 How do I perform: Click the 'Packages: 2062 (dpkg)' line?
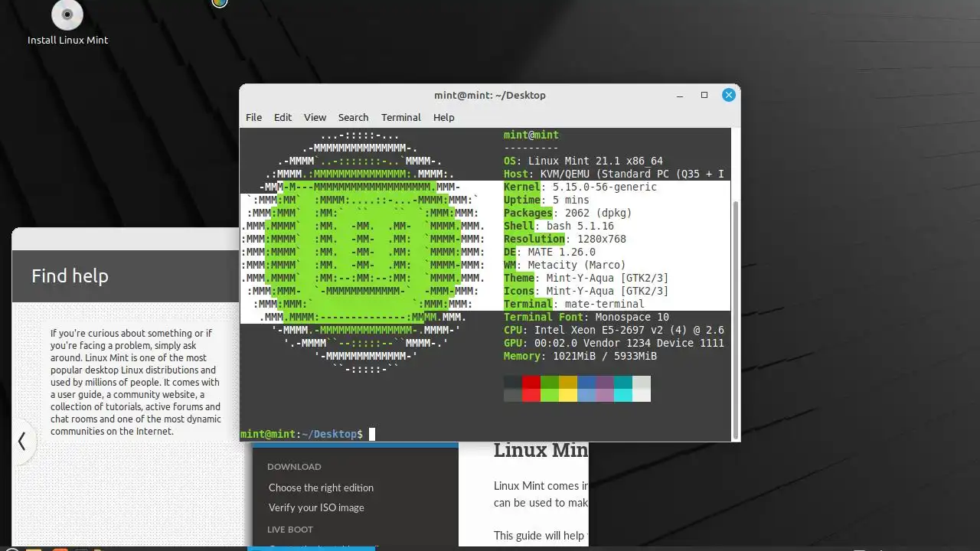tap(568, 213)
